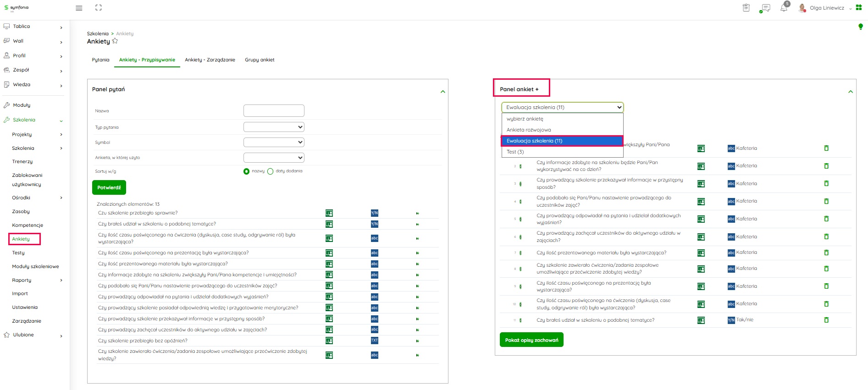The height and width of the screenshot is (390, 868).
Task: Select sort by 'nazwy' radio button
Action: pos(247,171)
